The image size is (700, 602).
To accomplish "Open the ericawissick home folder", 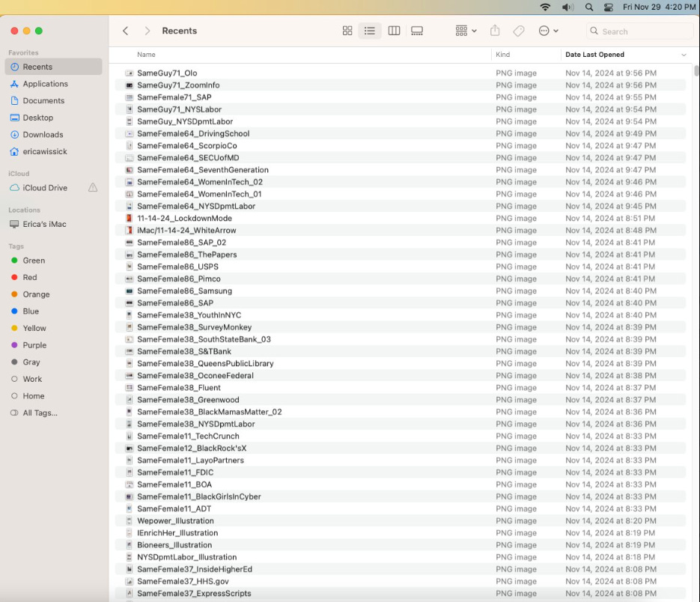I will (54, 151).
